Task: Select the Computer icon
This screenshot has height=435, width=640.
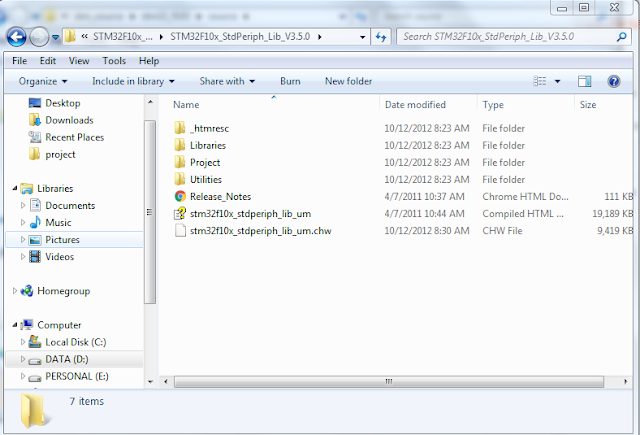Action: click(x=27, y=325)
